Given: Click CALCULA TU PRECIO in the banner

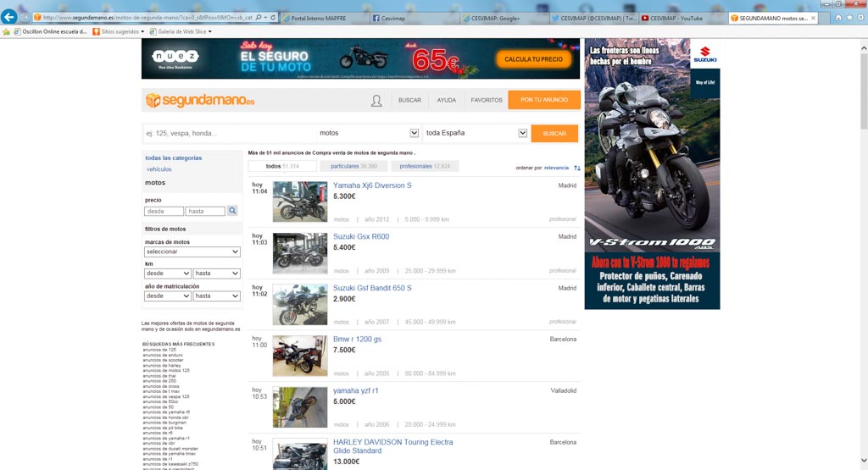Looking at the screenshot, I should 534,59.
